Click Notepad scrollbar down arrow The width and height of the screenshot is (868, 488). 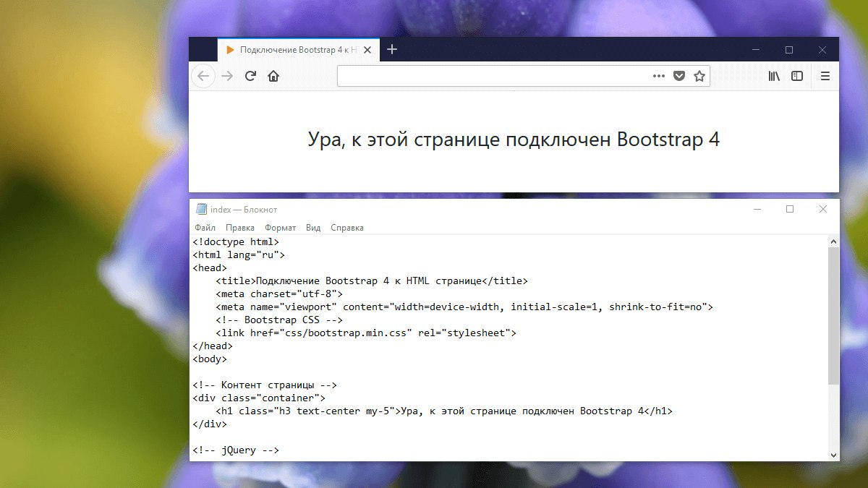pyautogui.click(x=833, y=455)
